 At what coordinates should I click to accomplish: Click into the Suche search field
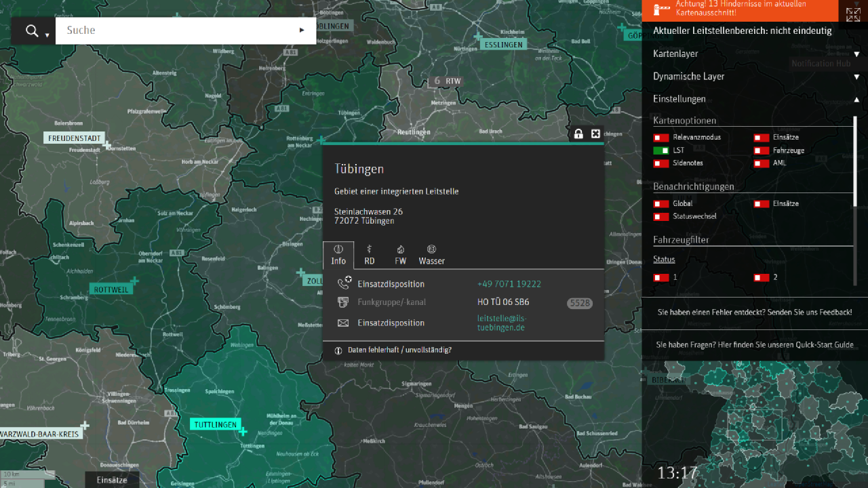tap(176, 30)
